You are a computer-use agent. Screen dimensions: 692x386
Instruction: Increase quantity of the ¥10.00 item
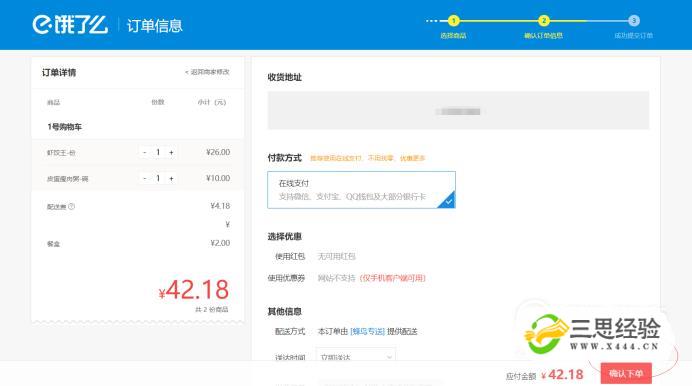click(171, 178)
